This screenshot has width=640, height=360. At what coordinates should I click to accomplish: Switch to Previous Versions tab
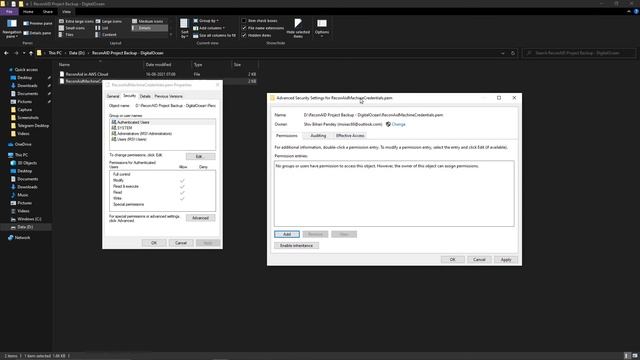(x=169, y=96)
